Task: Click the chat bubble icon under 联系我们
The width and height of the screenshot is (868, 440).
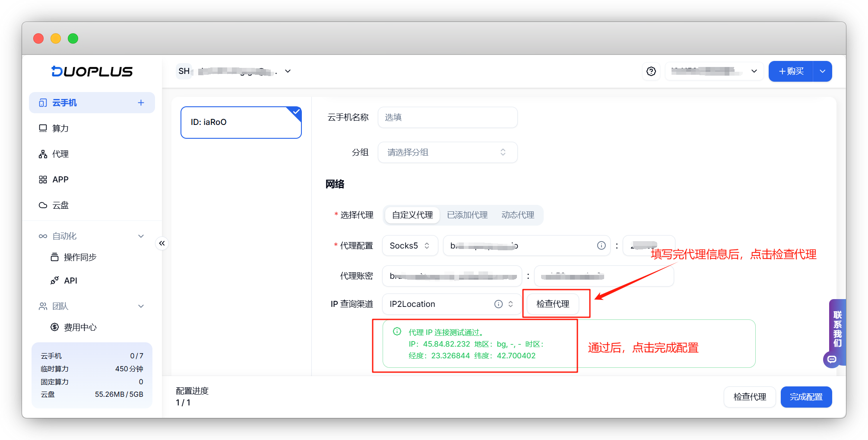Action: pyautogui.click(x=832, y=359)
